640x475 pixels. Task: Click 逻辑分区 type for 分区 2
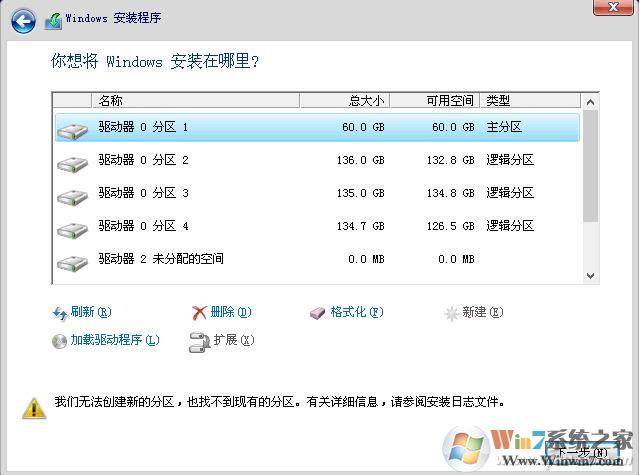click(510, 160)
